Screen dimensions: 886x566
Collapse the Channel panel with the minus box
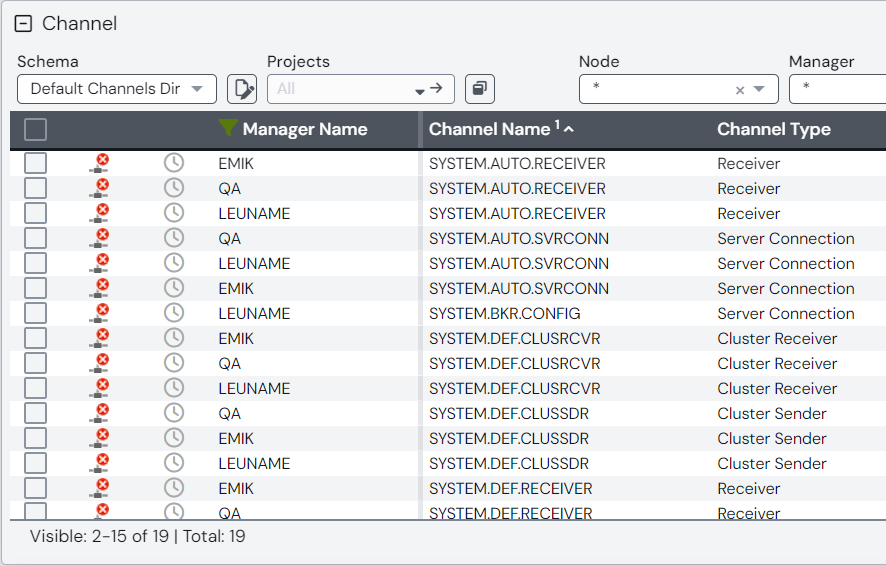click(23, 24)
